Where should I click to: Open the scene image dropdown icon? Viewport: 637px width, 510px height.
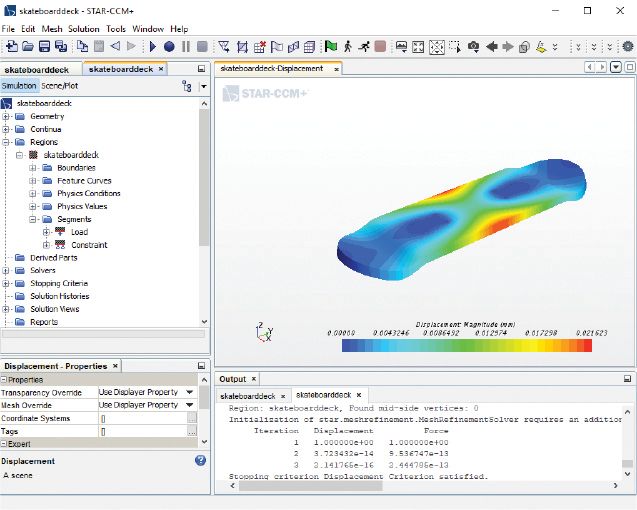[x=401, y=47]
